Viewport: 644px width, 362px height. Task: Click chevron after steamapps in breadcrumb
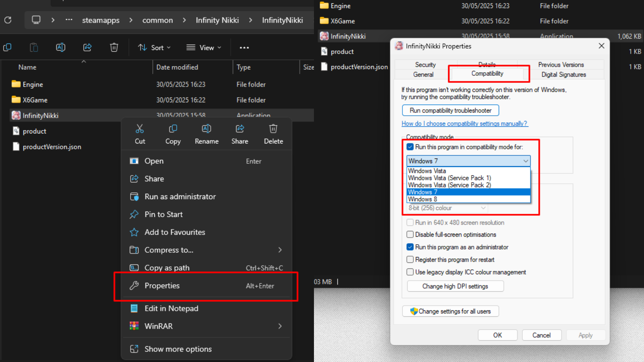[131, 20]
